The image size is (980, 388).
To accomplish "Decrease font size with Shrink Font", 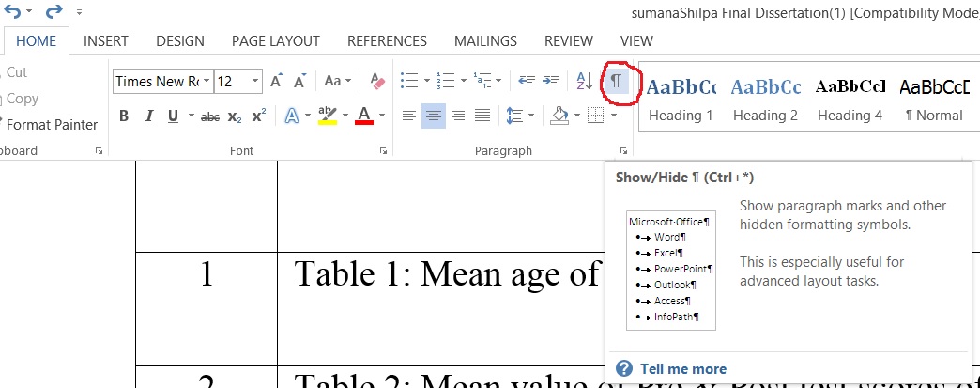I will [x=300, y=81].
